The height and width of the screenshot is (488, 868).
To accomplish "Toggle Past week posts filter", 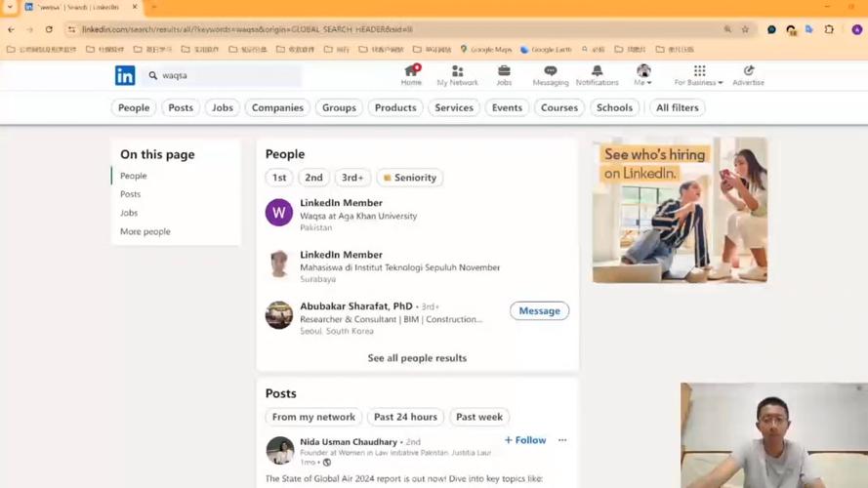I will 478,417.
